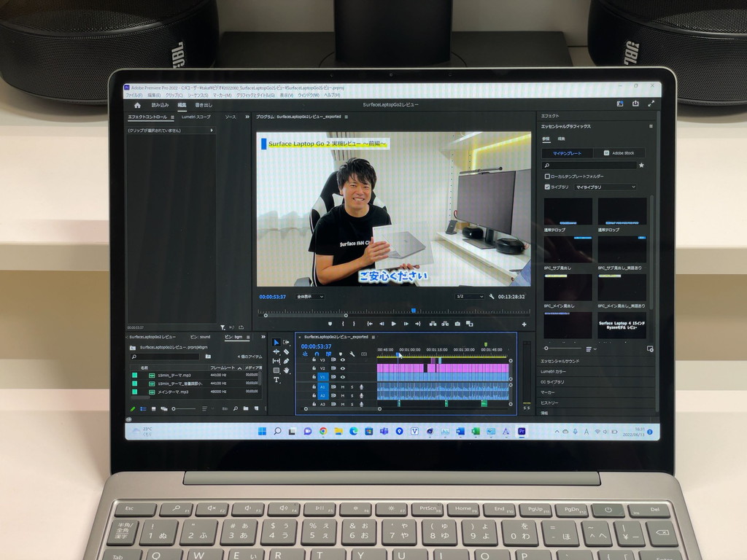Image resolution: width=747 pixels, height=560 pixels.
Task: Step back one frame
Action: tap(382, 324)
